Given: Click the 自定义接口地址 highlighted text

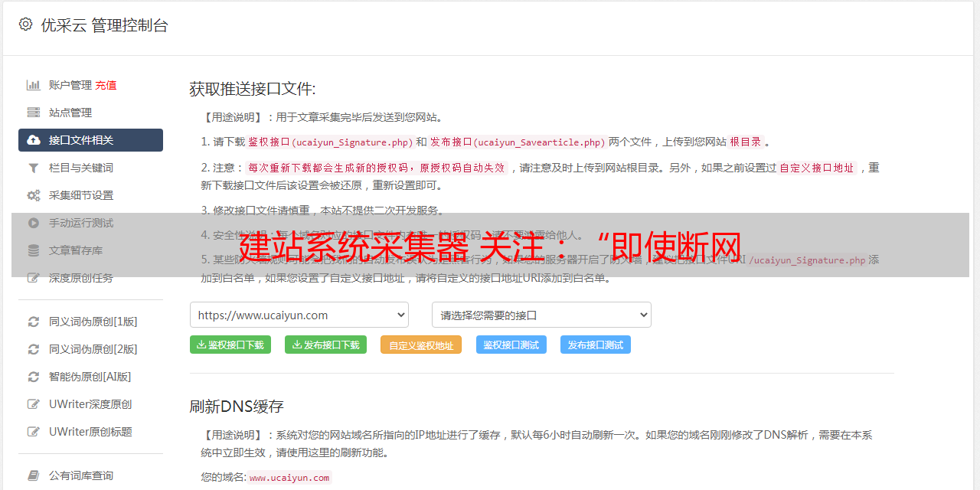Looking at the screenshot, I should (x=817, y=168).
